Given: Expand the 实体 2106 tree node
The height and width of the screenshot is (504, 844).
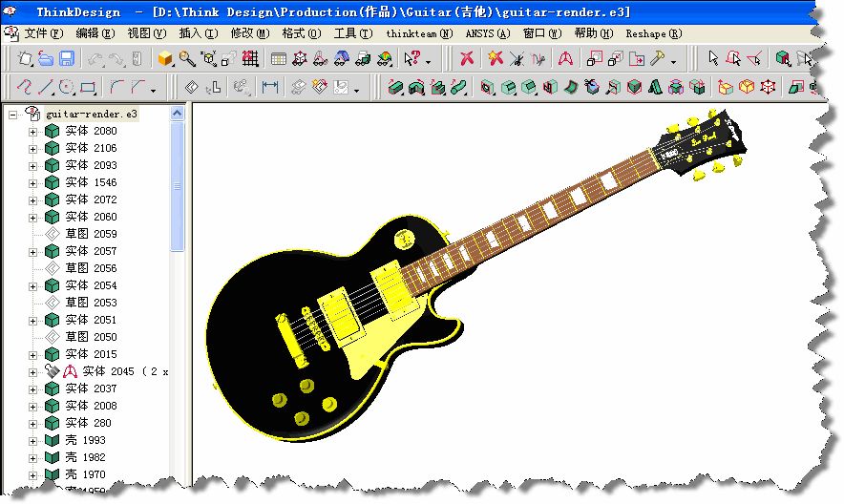Looking at the screenshot, I should 32,149.
